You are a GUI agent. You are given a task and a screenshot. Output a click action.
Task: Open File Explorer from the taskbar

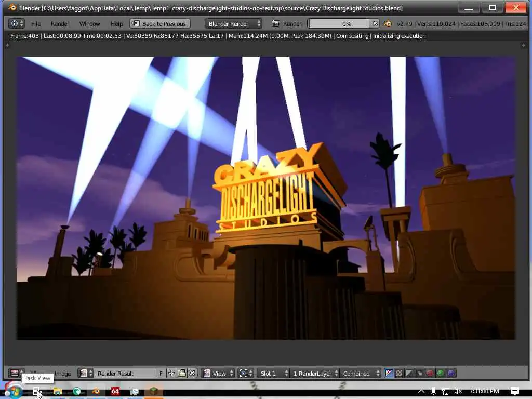[57, 392]
